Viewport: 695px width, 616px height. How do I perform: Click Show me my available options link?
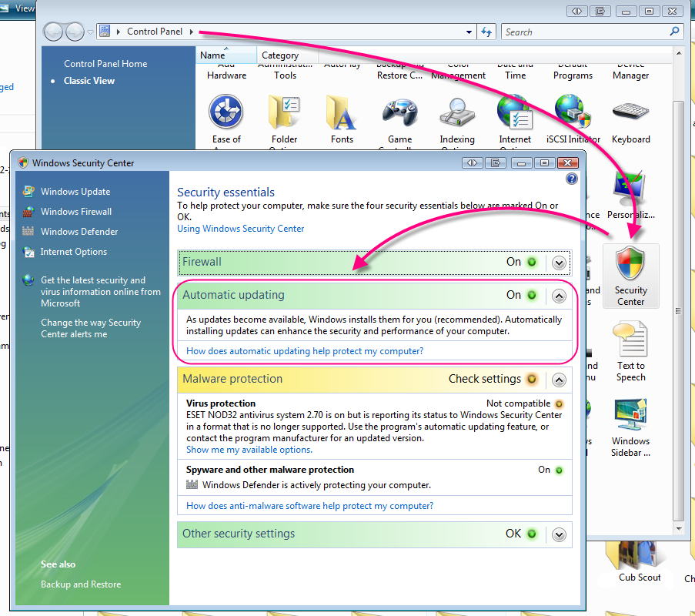click(249, 450)
